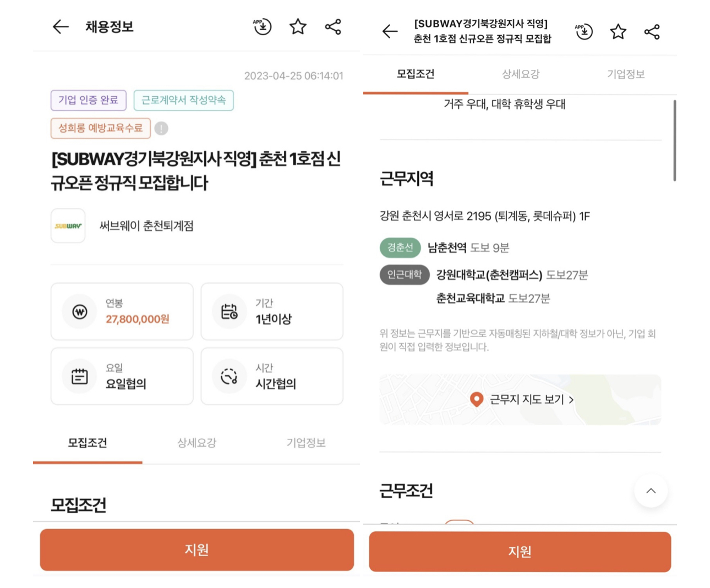710x588 pixels.
Task: Select 기업정보 tab on right screen
Action: (x=626, y=74)
